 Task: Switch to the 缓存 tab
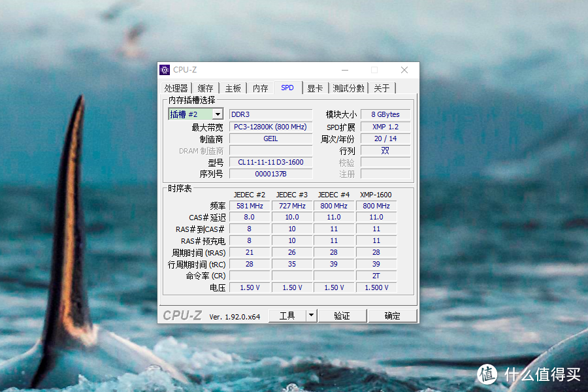205,88
